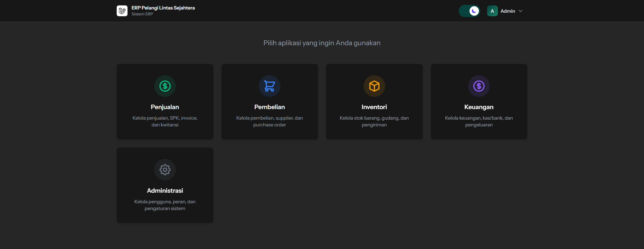Image resolution: width=644 pixels, height=249 pixels.
Task: Click the green dollar Penjualan icon
Action: pos(165,86)
